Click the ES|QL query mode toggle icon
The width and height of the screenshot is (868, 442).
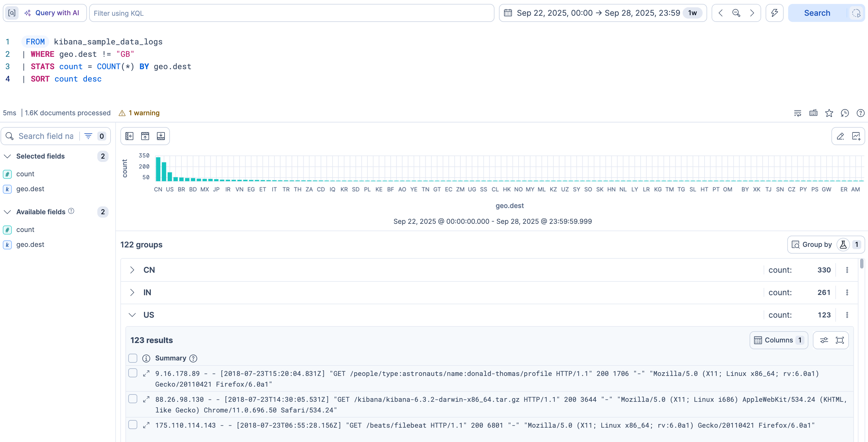pyautogui.click(x=12, y=13)
